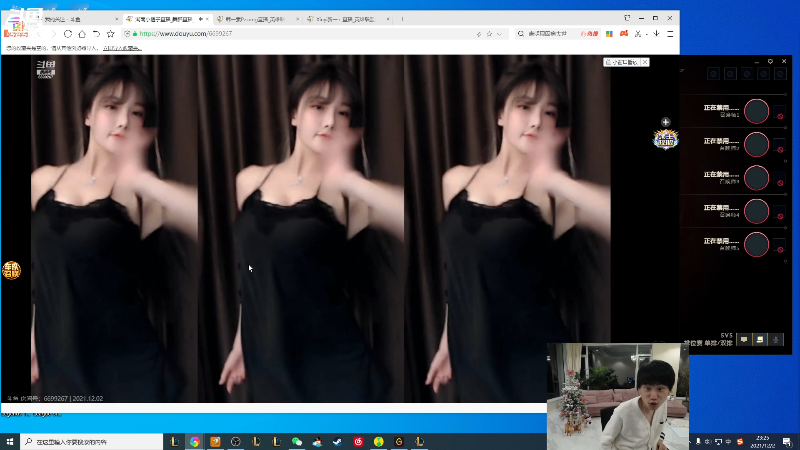
Task: Close the small popup label on video
Action: [x=645, y=62]
